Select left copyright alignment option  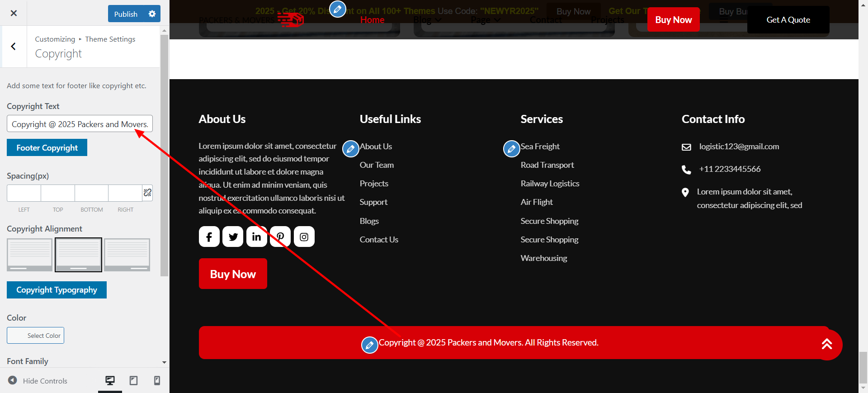click(x=30, y=255)
